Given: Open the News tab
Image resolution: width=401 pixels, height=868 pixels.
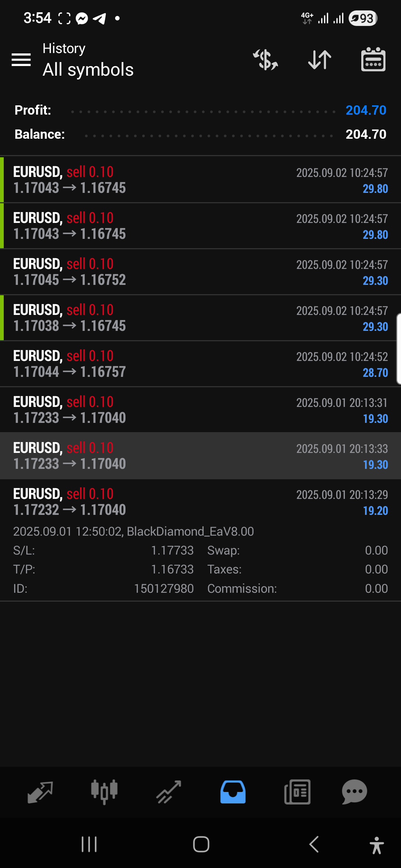Looking at the screenshot, I should tap(297, 792).
